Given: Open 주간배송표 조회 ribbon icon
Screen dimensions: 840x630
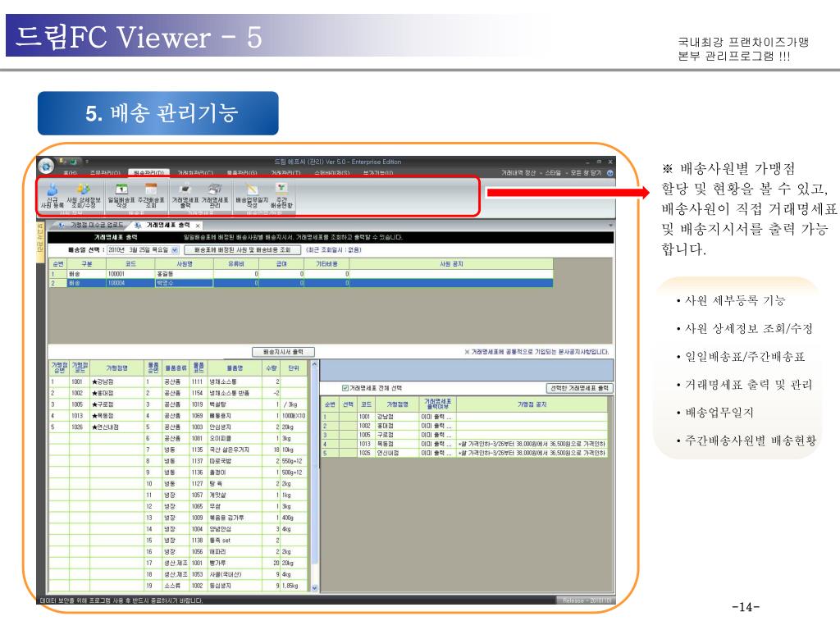Looking at the screenshot, I should click(151, 195).
